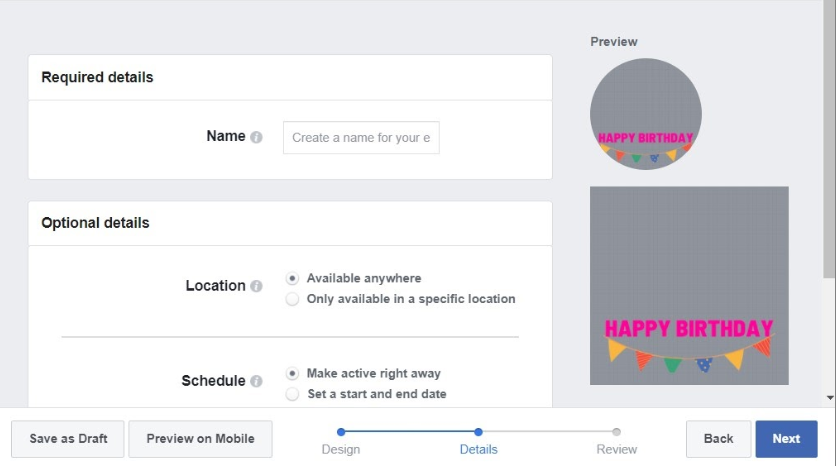Screen dimensions: 840x466
Task: Click the Name input field
Action: point(361,138)
